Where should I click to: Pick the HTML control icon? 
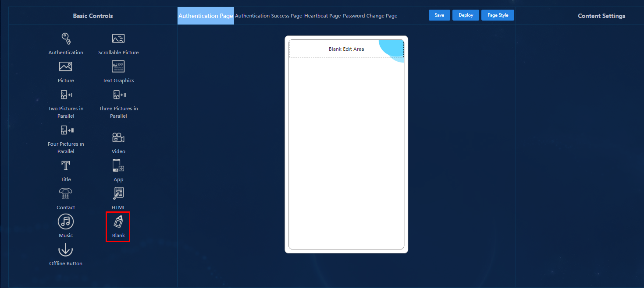[x=118, y=193]
